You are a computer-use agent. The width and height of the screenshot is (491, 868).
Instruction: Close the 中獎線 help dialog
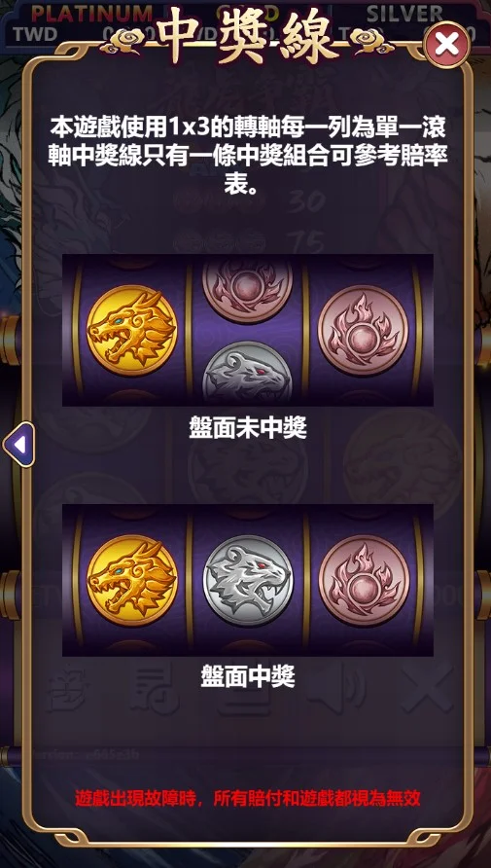pos(447,45)
